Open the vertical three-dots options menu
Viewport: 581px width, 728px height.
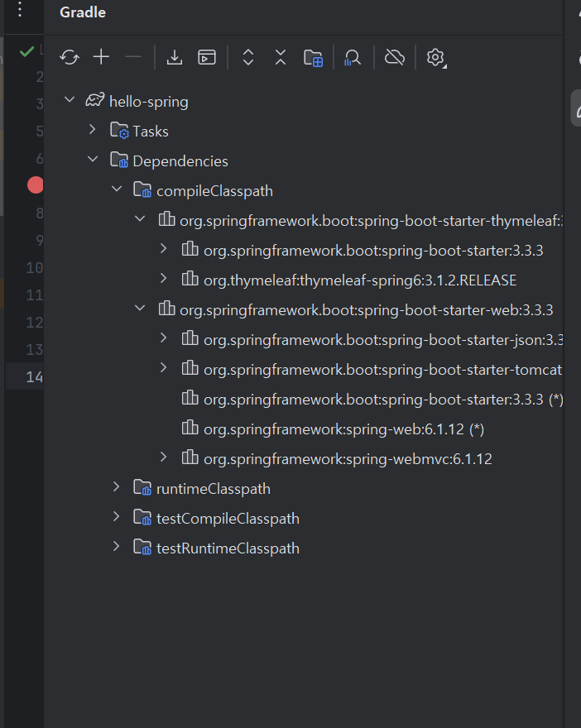pyautogui.click(x=20, y=9)
